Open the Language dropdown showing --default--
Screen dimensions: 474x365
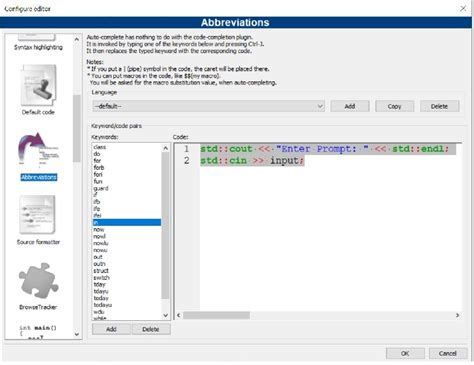[208, 106]
